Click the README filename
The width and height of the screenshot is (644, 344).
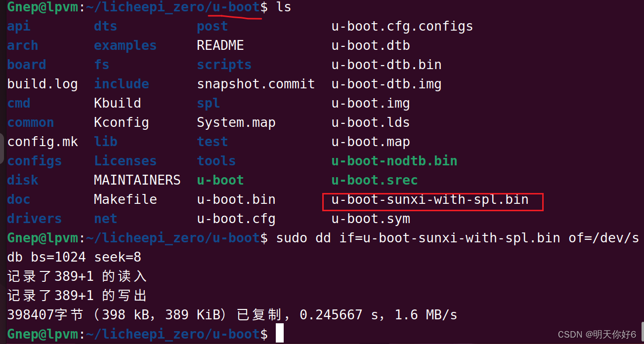click(220, 45)
